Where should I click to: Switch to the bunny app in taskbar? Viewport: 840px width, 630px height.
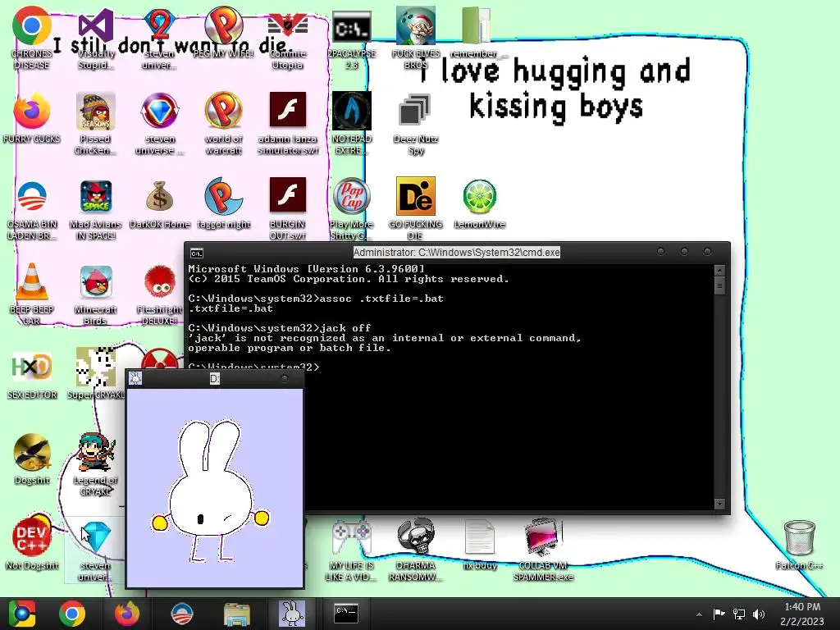[x=291, y=614]
